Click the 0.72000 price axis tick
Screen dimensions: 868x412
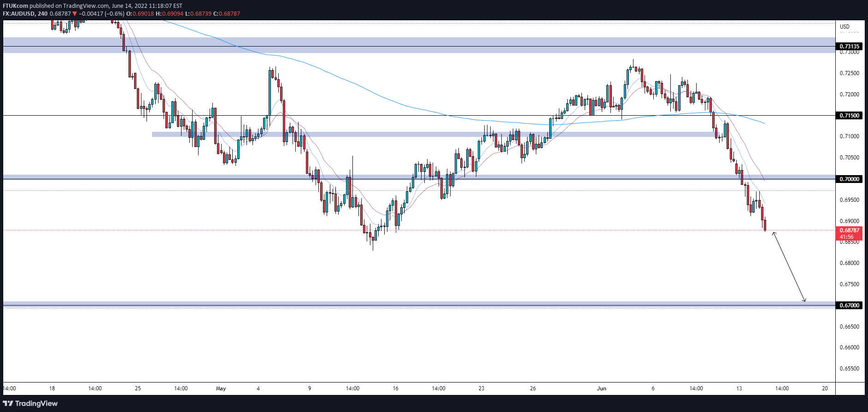(850, 94)
